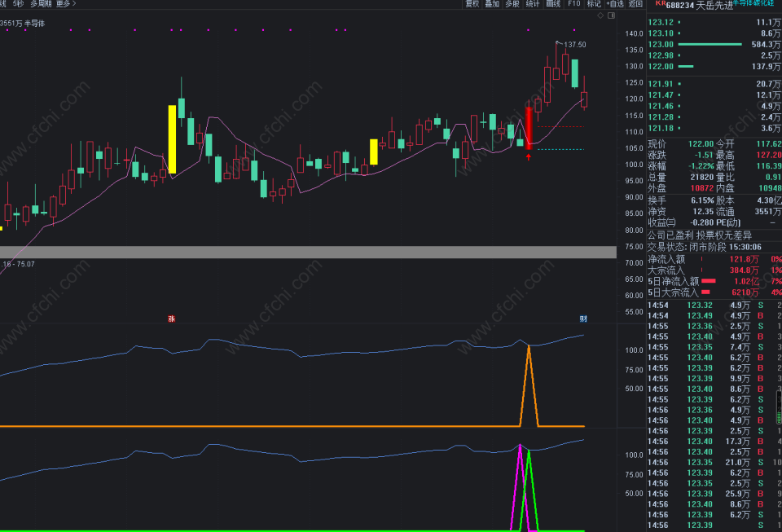Activate the 画线 drawing tool
The width and height of the screenshot is (782, 532).
(553, 3)
